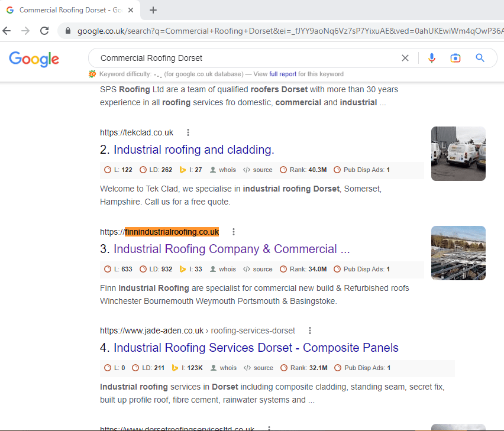Click the Welcome to Tek Clad snippet
This screenshot has width=504, height=431.
241,195
